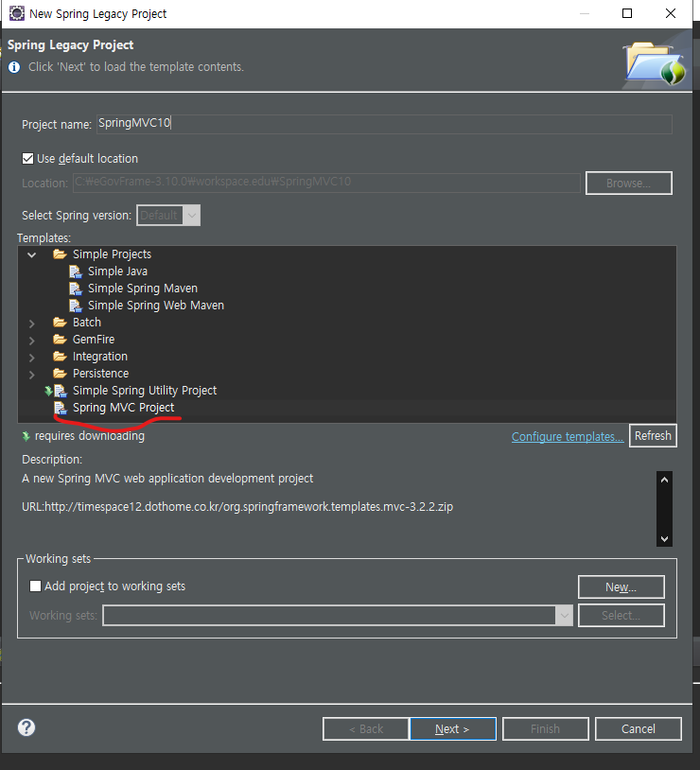Click the Back button
Image resolution: width=700 pixels, height=770 pixels.
point(365,728)
